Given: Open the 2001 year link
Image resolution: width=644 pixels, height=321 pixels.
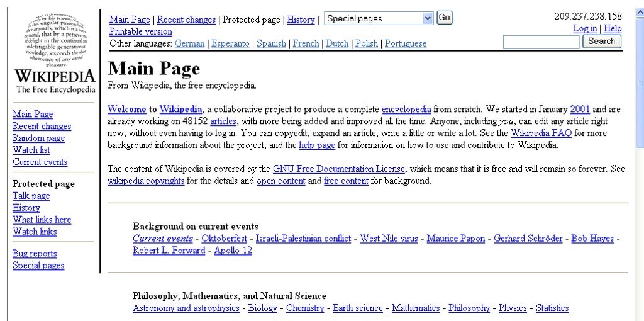Looking at the screenshot, I should coord(580,110).
